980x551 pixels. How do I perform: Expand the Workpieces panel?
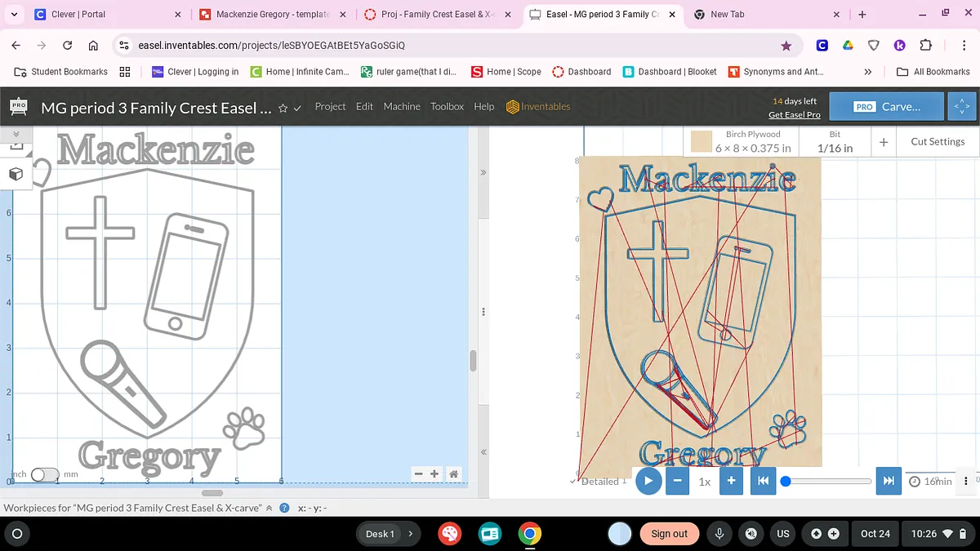point(269,508)
